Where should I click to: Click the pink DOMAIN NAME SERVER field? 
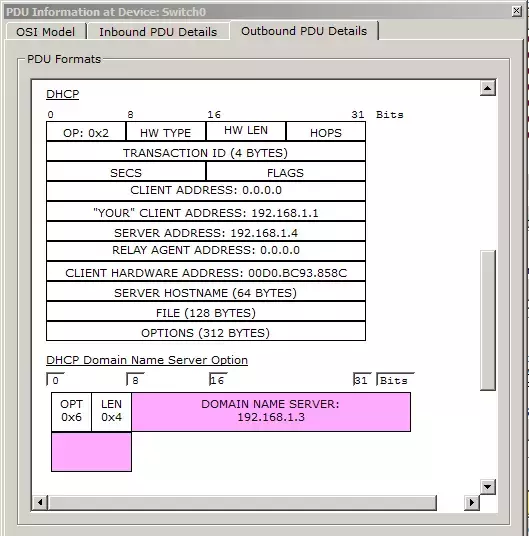[x=271, y=412]
